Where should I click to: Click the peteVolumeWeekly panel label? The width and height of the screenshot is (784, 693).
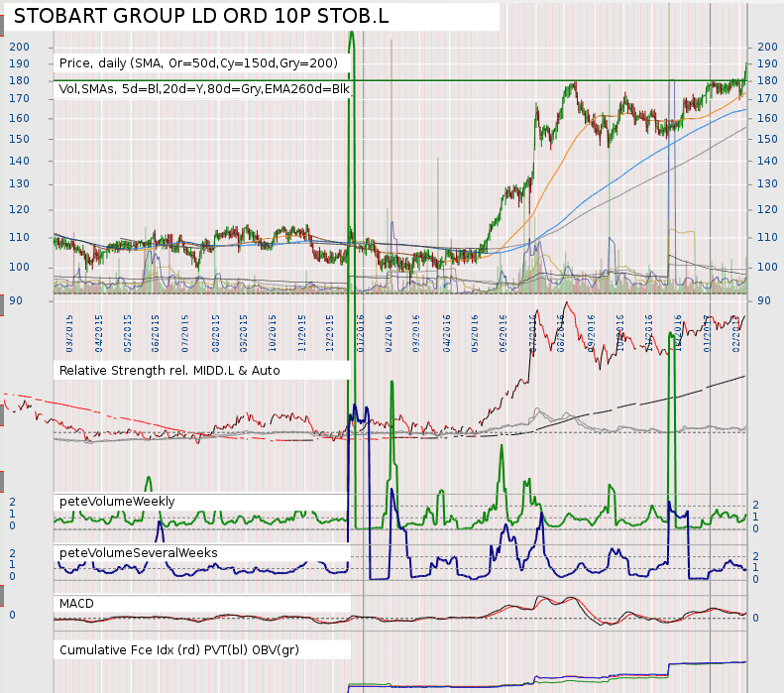pyautogui.click(x=117, y=502)
